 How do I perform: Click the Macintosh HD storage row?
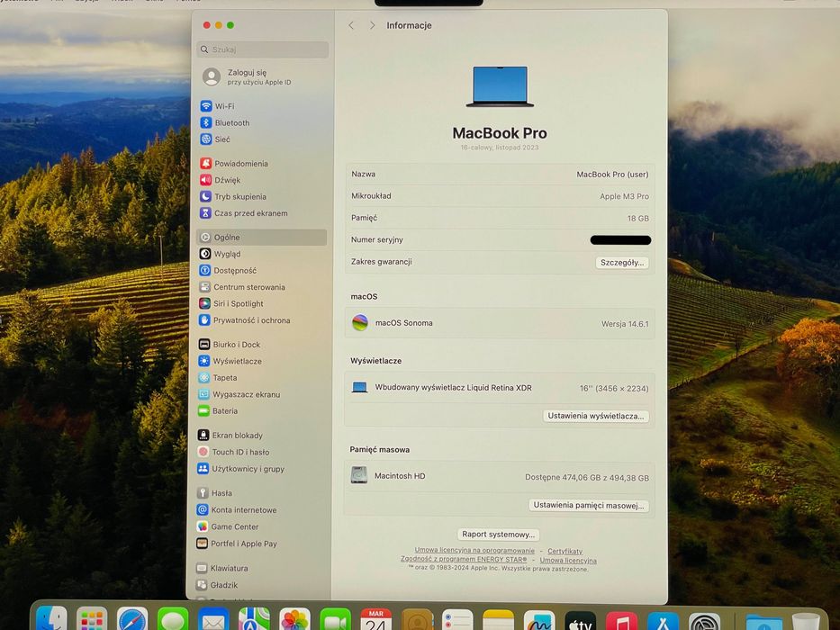pyautogui.click(x=500, y=476)
